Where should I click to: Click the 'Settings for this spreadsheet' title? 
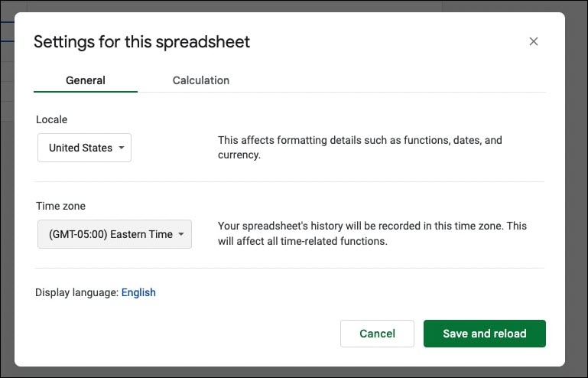click(141, 41)
